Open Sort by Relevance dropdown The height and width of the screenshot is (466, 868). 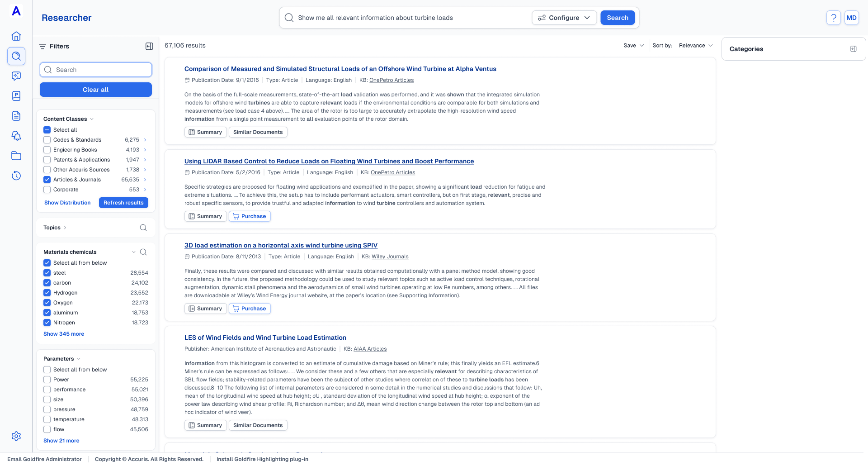pos(695,46)
